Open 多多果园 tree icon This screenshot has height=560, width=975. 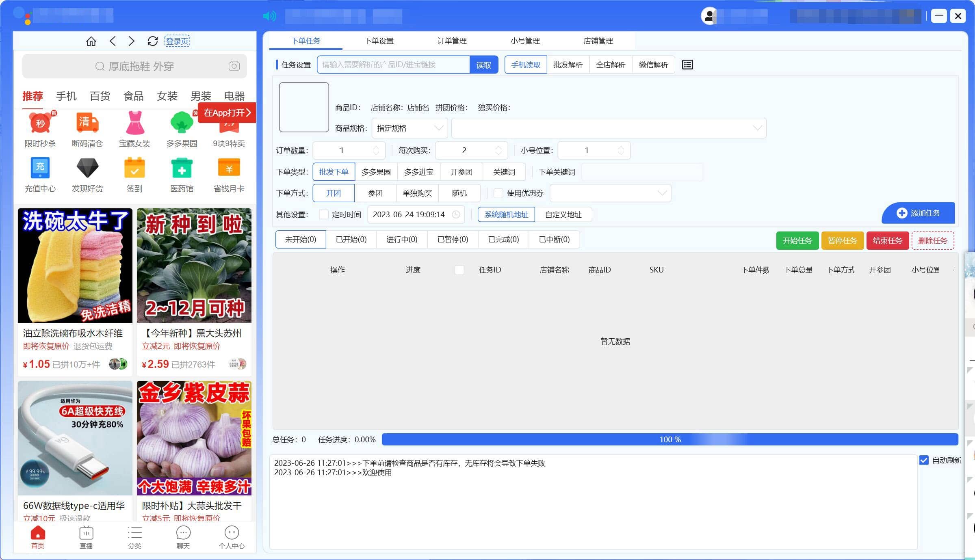point(182,123)
